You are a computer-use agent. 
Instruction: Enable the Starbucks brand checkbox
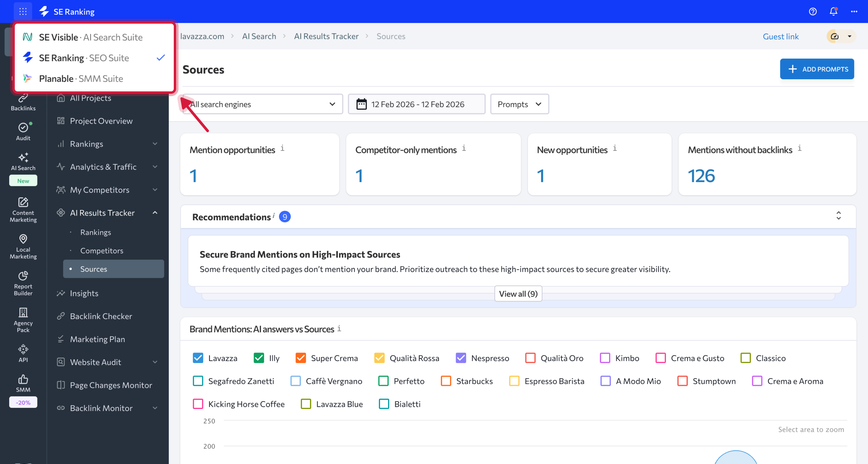pyautogui.click(x=446, y=381)
